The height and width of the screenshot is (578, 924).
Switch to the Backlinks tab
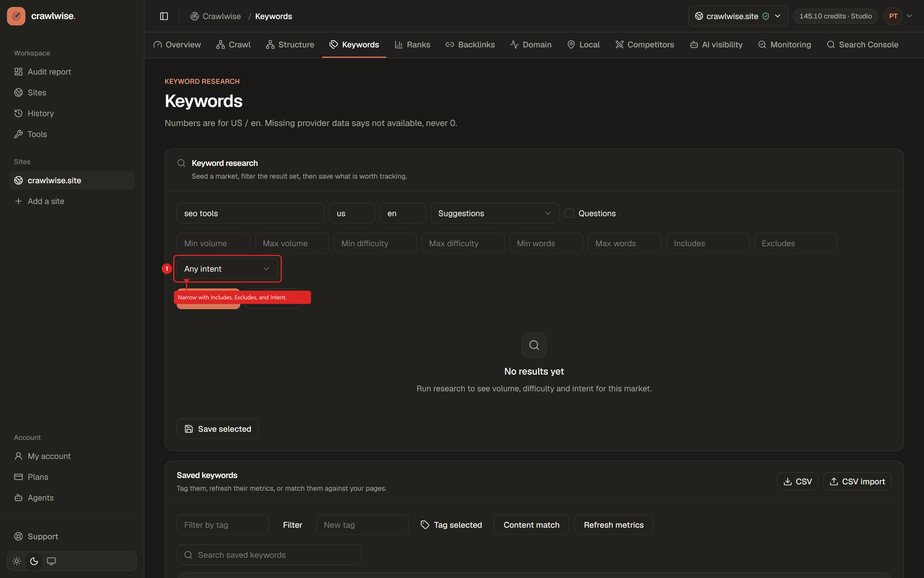tap(470, 45)
